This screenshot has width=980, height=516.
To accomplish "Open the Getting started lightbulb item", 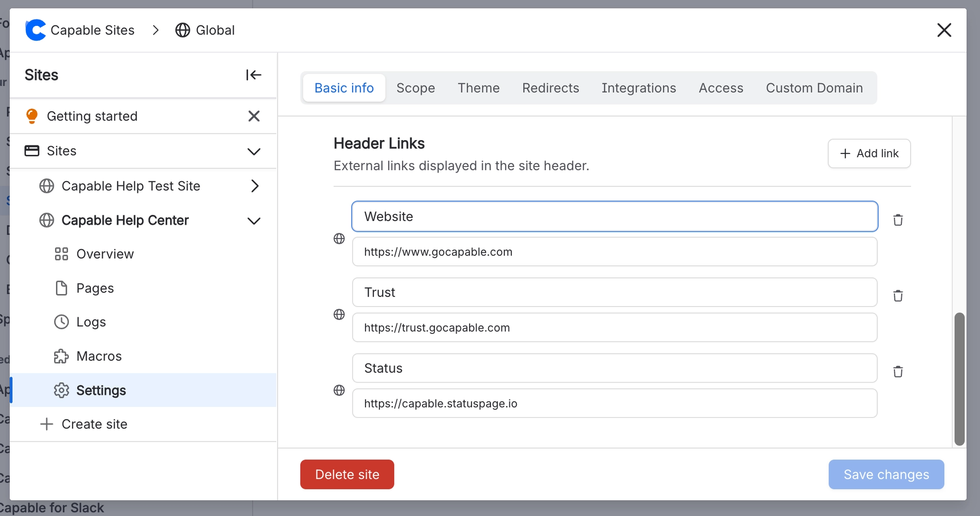I will (x=32, y=116).
